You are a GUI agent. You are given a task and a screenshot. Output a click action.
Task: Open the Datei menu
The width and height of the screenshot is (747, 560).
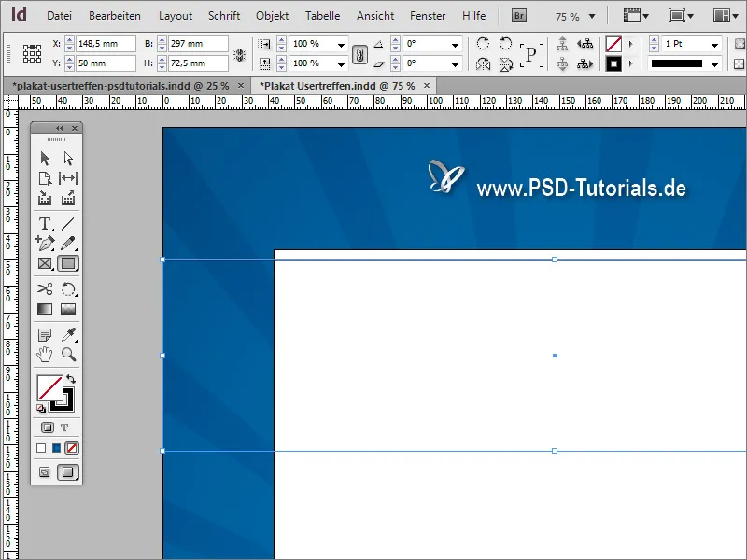pos(59,16)
